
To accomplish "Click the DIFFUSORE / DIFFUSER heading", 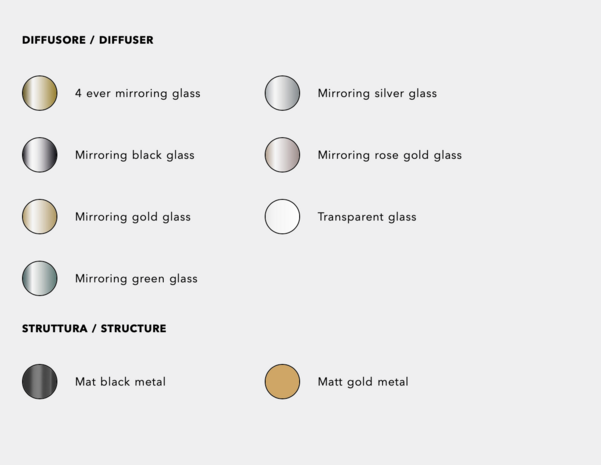I will 87,40.
